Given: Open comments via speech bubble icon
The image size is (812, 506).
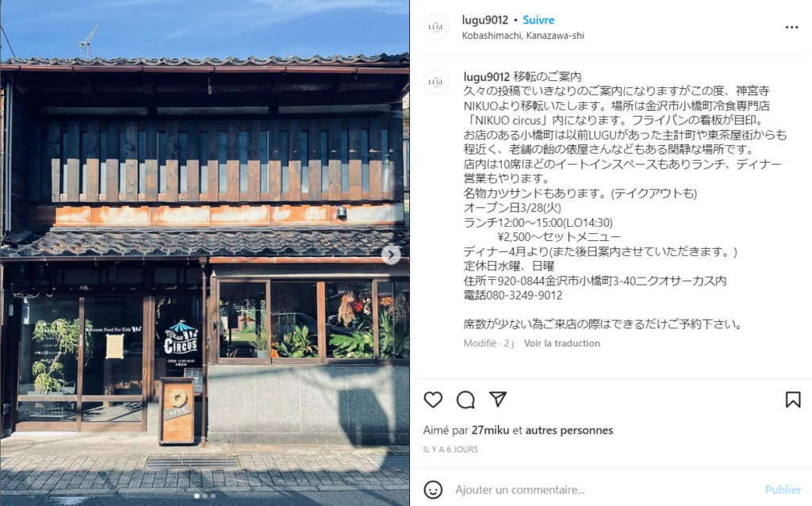Looking at the screenshot, I should [465, 400].
